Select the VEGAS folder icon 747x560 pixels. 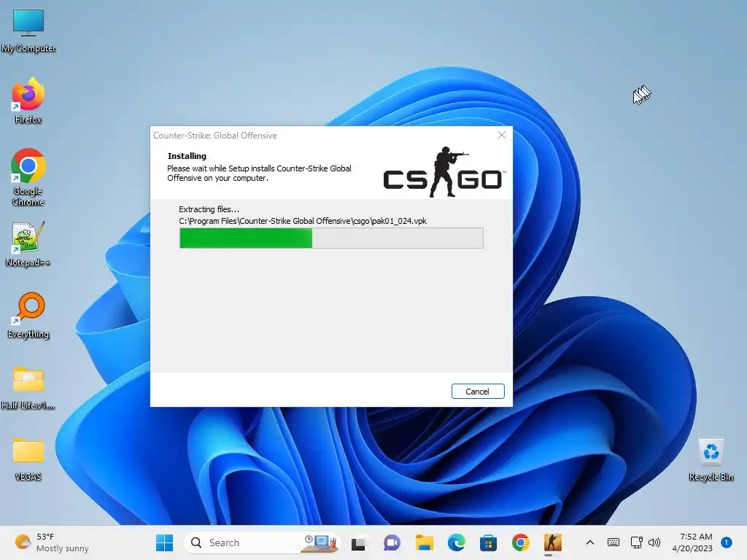[28, 459]
